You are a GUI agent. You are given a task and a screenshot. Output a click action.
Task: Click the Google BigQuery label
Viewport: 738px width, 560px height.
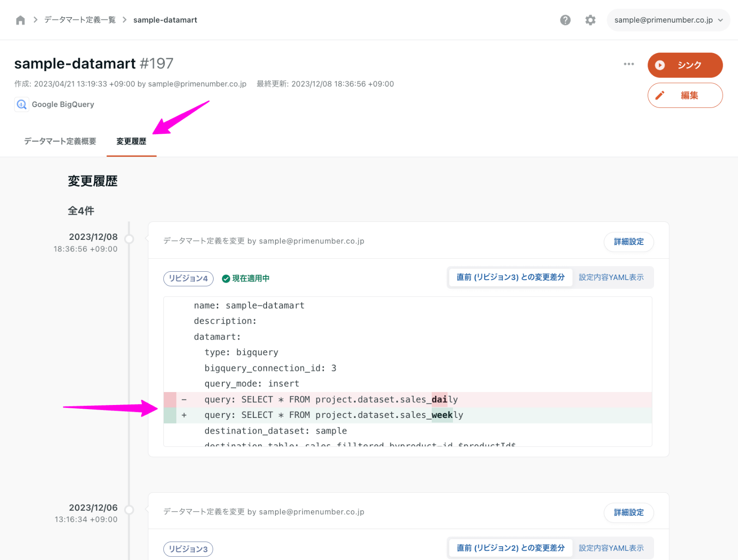click(x=63, y=104)
